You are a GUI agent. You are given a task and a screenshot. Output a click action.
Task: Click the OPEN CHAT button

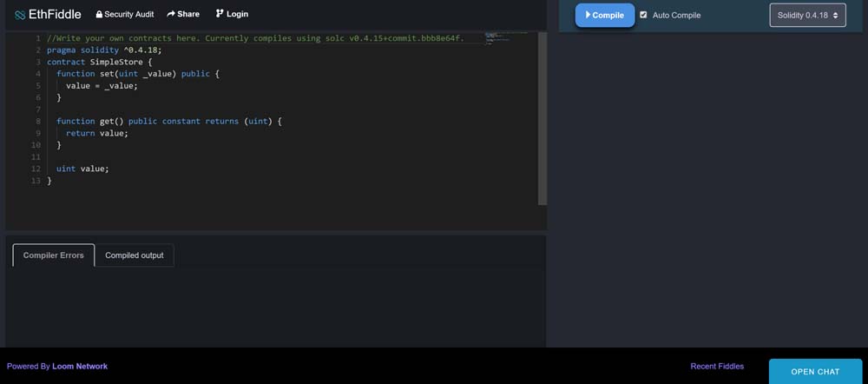tap(815, 371)
